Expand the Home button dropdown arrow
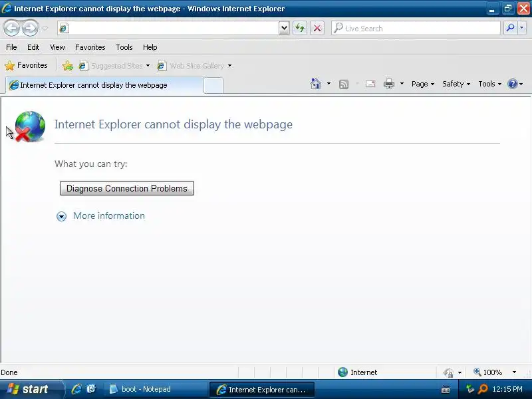This screenshot has height=399, width=532. click(329, 84)
